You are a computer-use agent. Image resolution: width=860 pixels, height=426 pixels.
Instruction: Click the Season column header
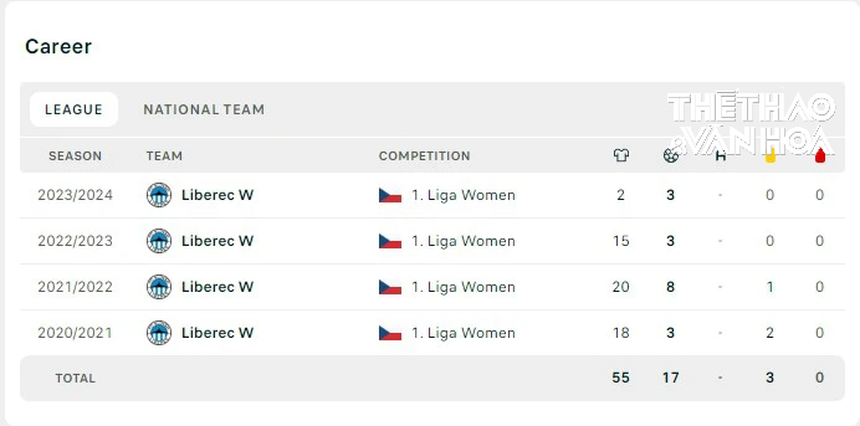coord(75,156)
